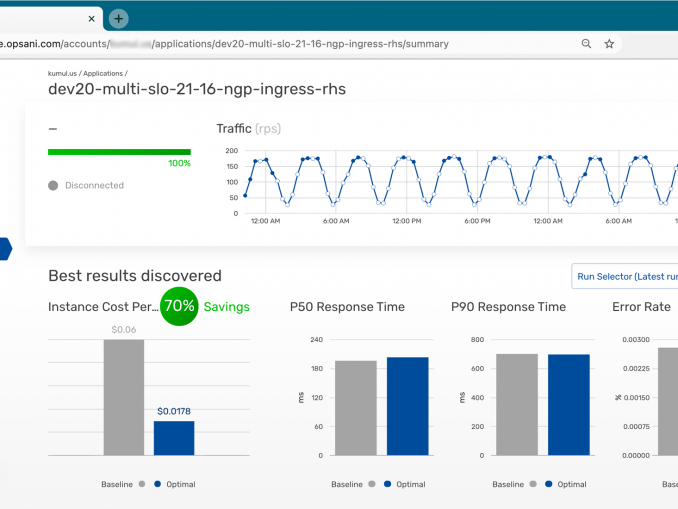Click the gray Disconnected status dot
This screenshot has height=509, width=678.
[53, 185]
